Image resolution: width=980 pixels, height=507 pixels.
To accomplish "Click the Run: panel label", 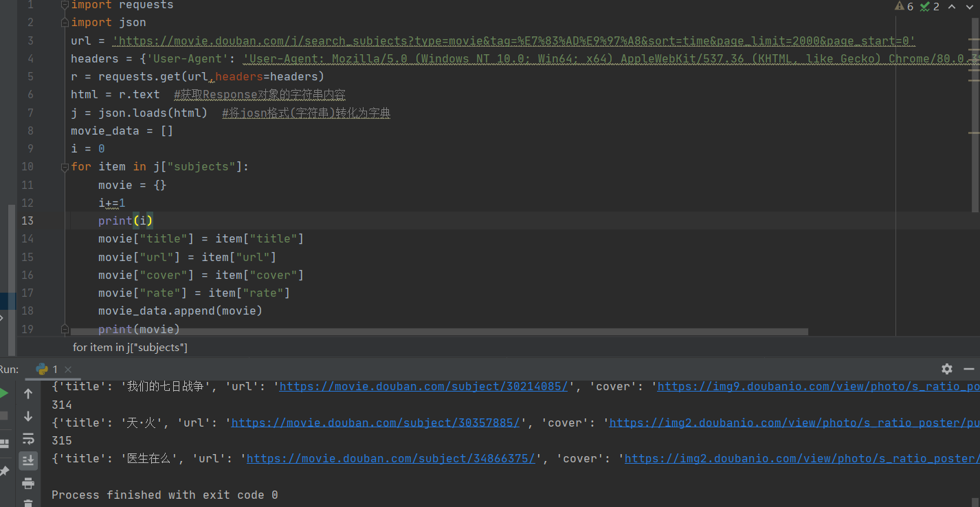I will pos(10,369).
